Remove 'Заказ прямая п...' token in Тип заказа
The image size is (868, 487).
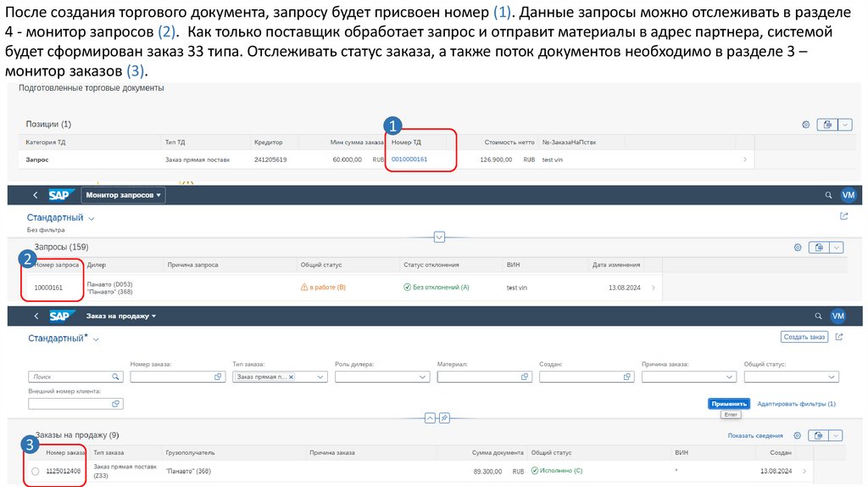pyautogui.click(x=292, y=377)
